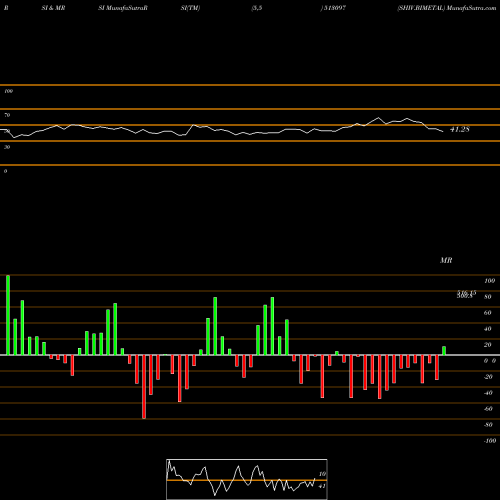Viewport: 500px width, 500px height.
Task: Click the RSI axis label 30
Action: point(7,147)
